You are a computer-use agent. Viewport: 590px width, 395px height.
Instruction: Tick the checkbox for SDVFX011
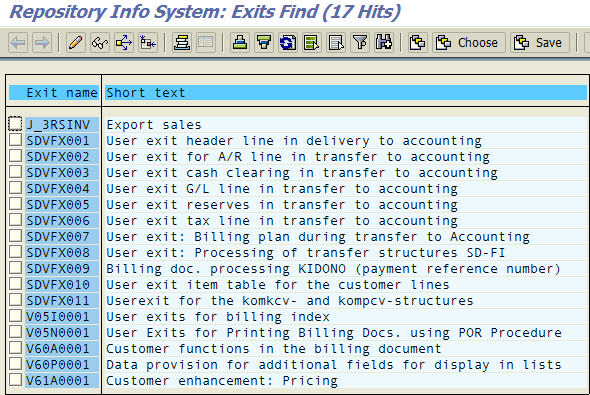click(x=15, y=300)
